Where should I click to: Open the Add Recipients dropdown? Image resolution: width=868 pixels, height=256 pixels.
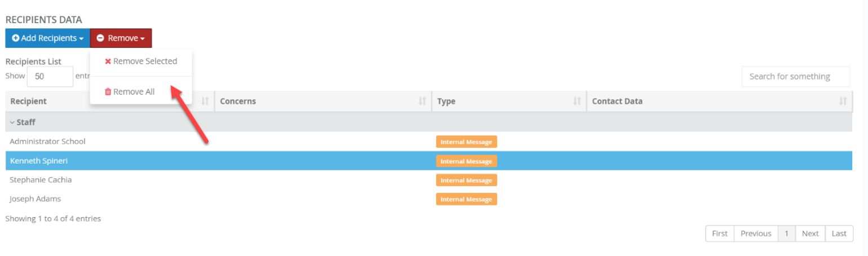click(x=47, y=38)
